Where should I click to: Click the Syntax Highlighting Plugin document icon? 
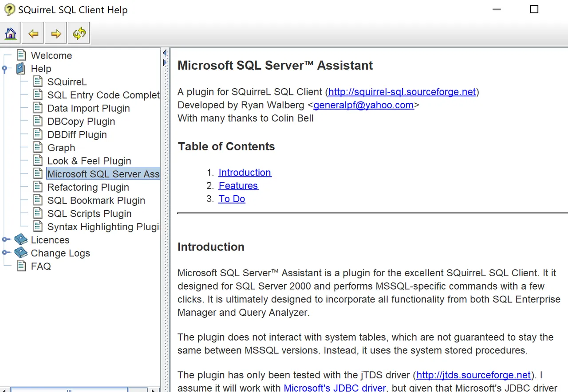click(38, 227)
